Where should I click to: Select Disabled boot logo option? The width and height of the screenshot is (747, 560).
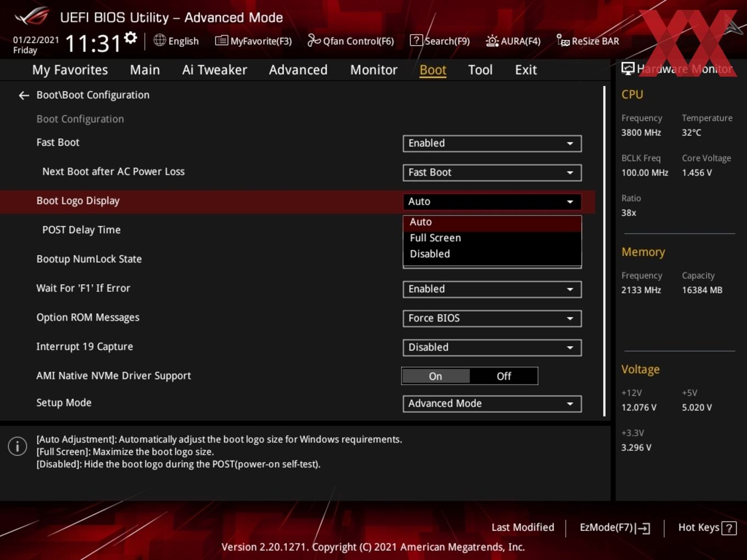point(492,254)
